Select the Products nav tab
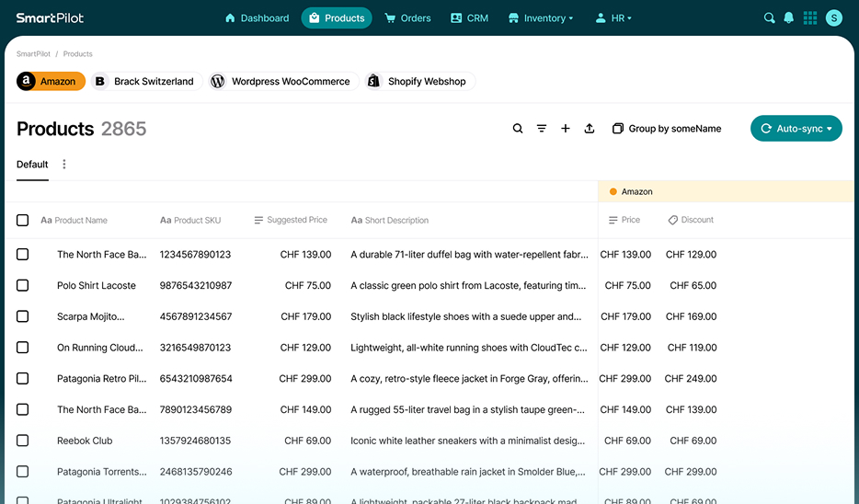The image size is (859, 504). 337,18
